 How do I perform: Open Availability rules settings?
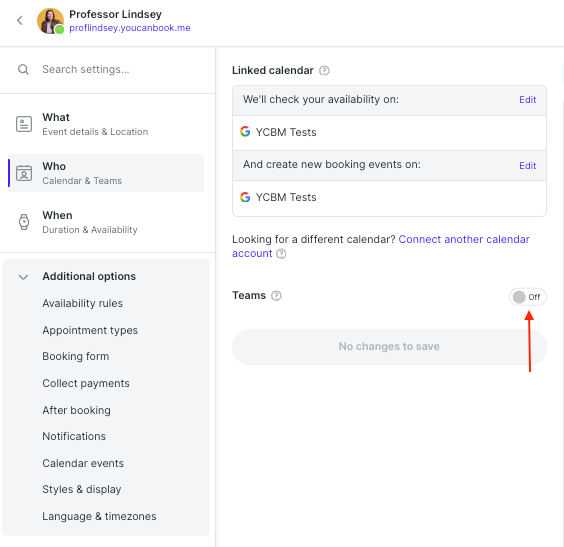(x=82, y=303)
